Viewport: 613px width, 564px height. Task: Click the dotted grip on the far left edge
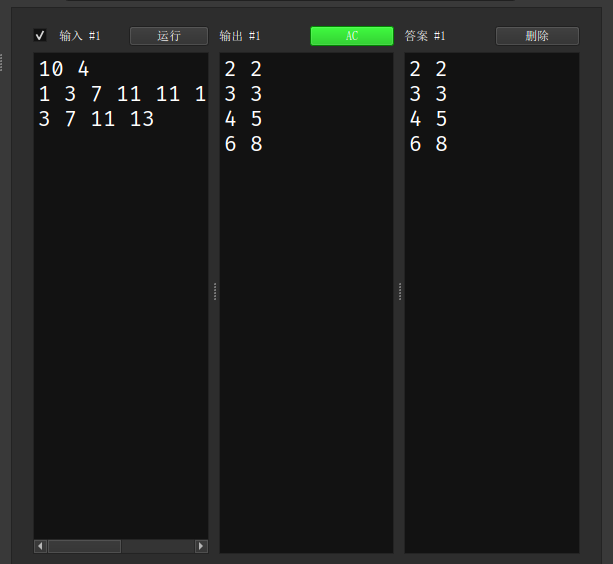[x=2, y=62]
